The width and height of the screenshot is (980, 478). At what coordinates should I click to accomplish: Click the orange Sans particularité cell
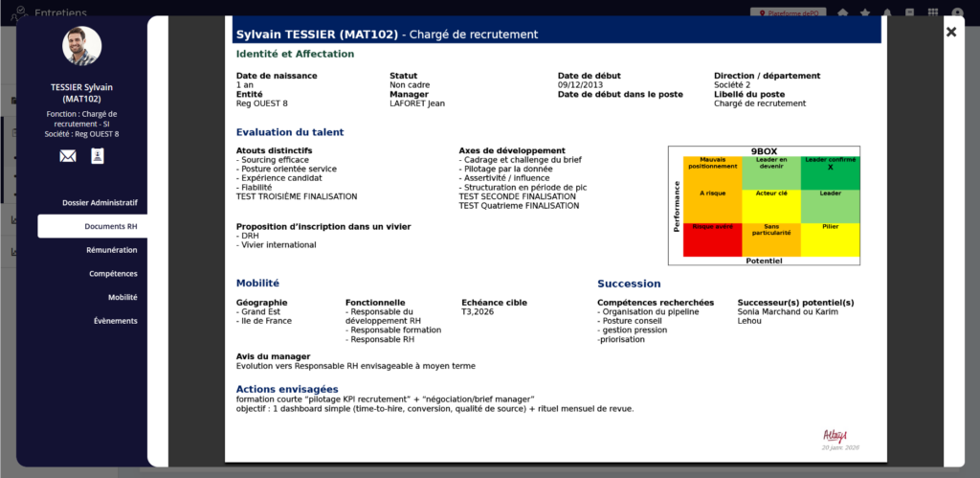click(770, 239)
